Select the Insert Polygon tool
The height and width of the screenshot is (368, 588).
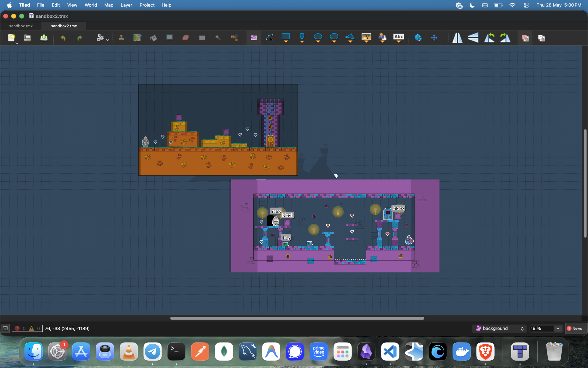point(350,38)
